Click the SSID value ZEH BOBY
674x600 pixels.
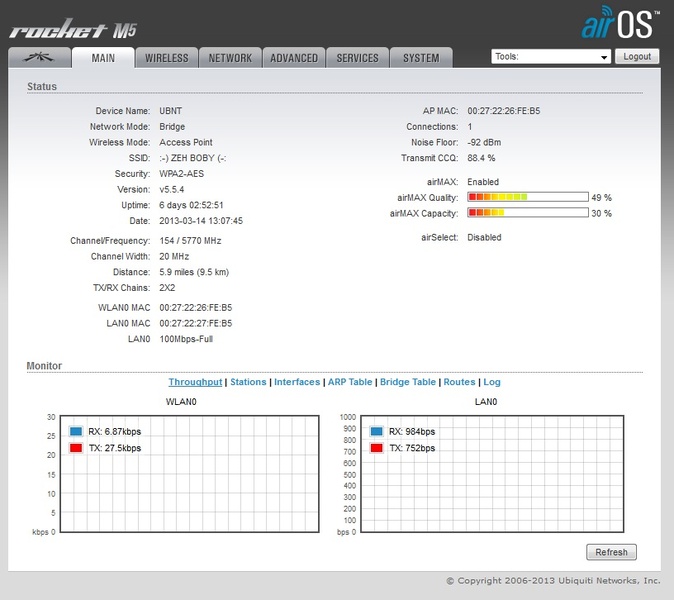(193, 158)
